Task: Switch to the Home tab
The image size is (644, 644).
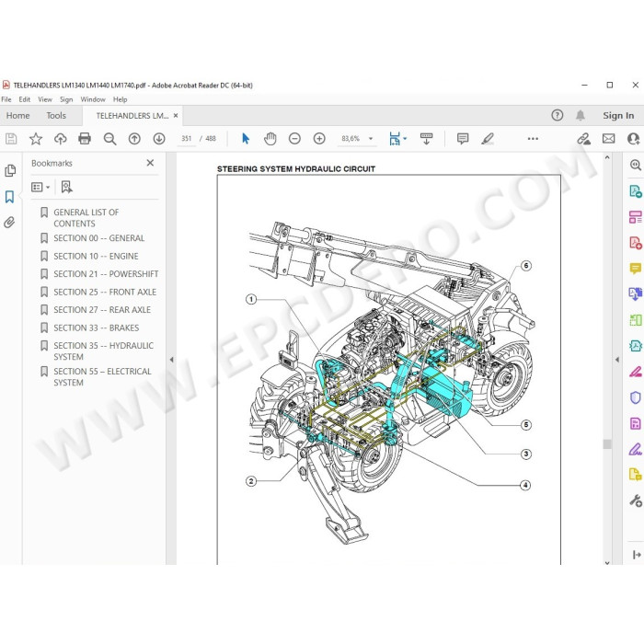Action: 18,116
